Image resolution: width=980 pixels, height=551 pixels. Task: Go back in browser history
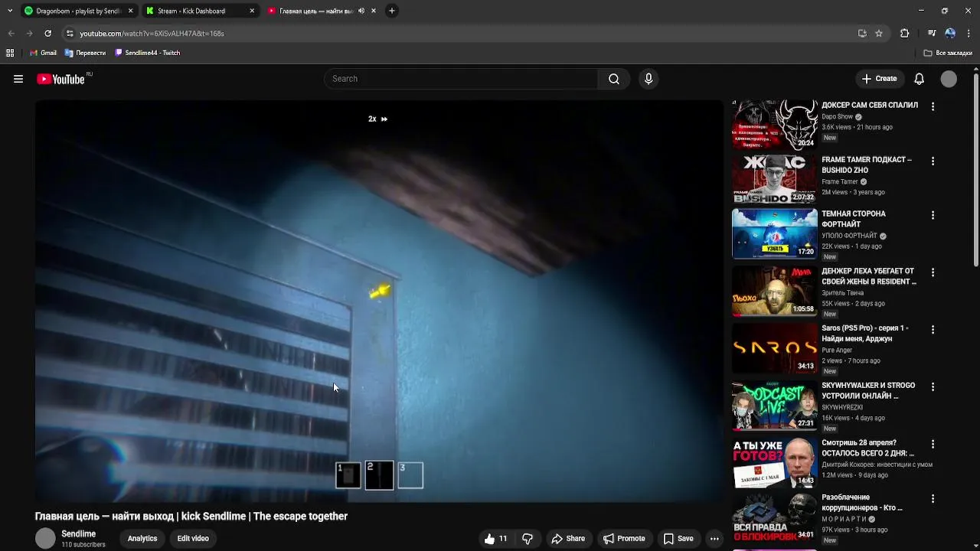[x=11, y=34]
